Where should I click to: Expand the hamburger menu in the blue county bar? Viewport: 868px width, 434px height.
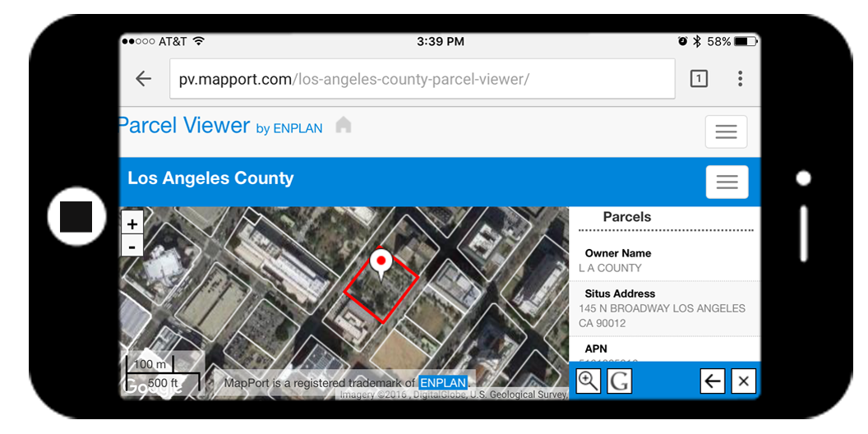coord(727,182)
